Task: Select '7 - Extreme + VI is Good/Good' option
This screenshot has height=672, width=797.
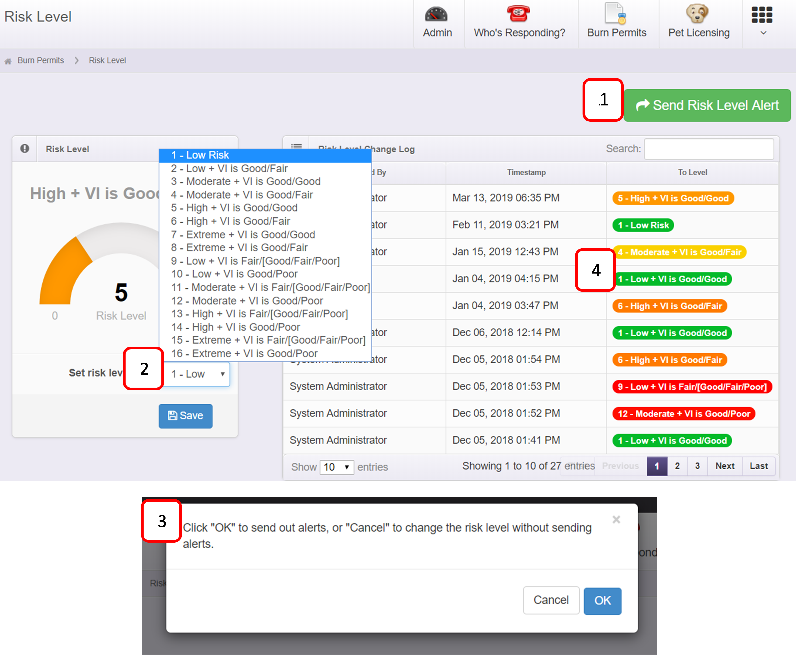Action: click(243, 235)
